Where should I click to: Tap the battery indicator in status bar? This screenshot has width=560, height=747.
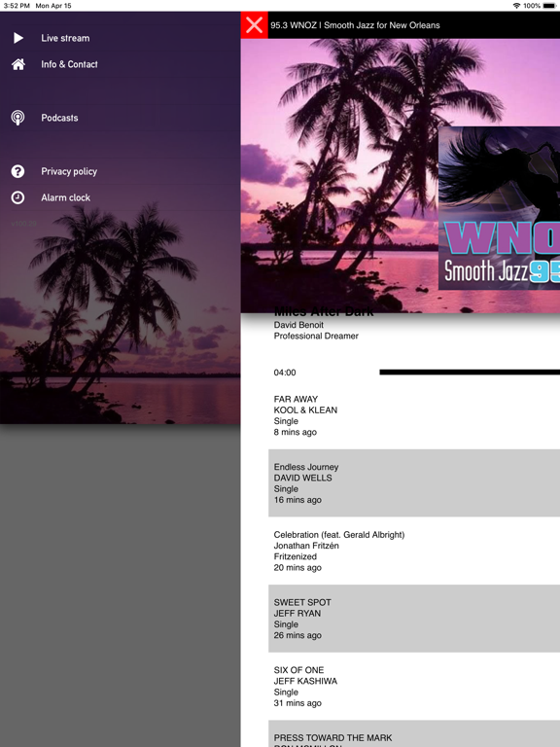point(549,6)
